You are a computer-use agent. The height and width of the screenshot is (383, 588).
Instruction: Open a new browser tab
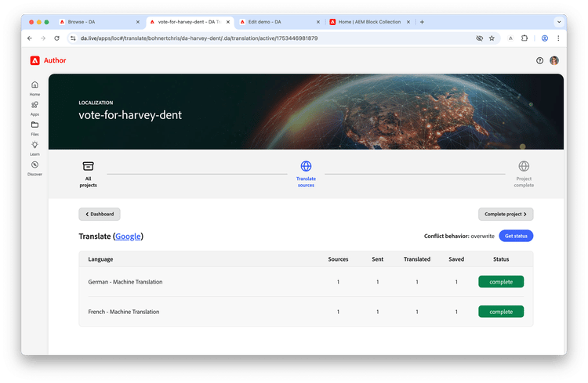pyautogui.click(x=422, y=22)
